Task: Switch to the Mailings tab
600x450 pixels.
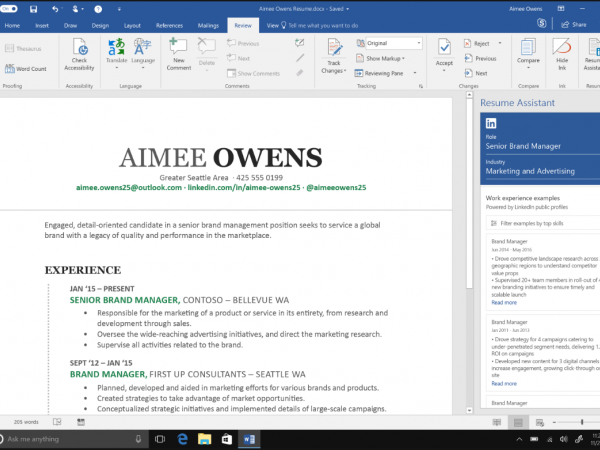Action: (208, 26)
